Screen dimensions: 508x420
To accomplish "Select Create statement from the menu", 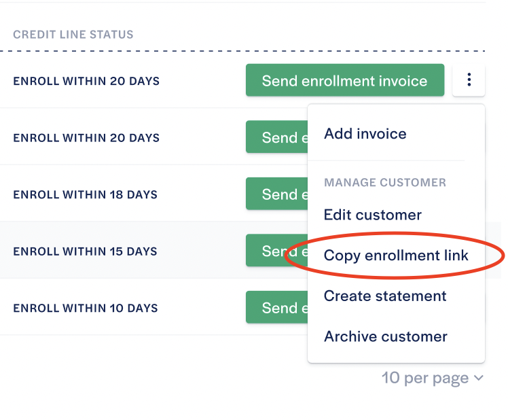I will tap(385, 296).
